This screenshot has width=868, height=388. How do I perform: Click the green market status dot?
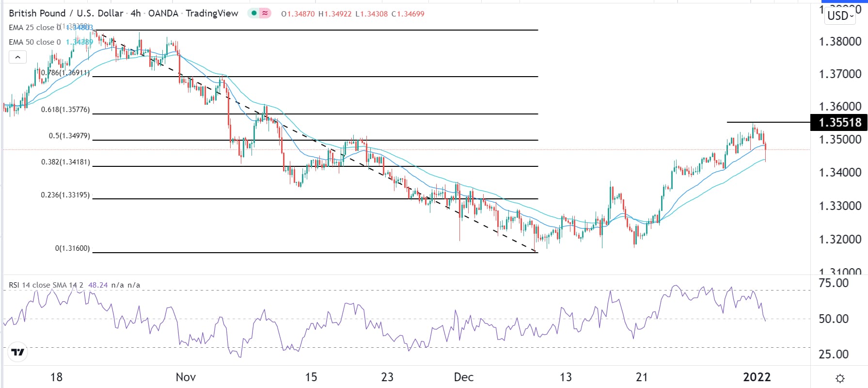(253, 14)
